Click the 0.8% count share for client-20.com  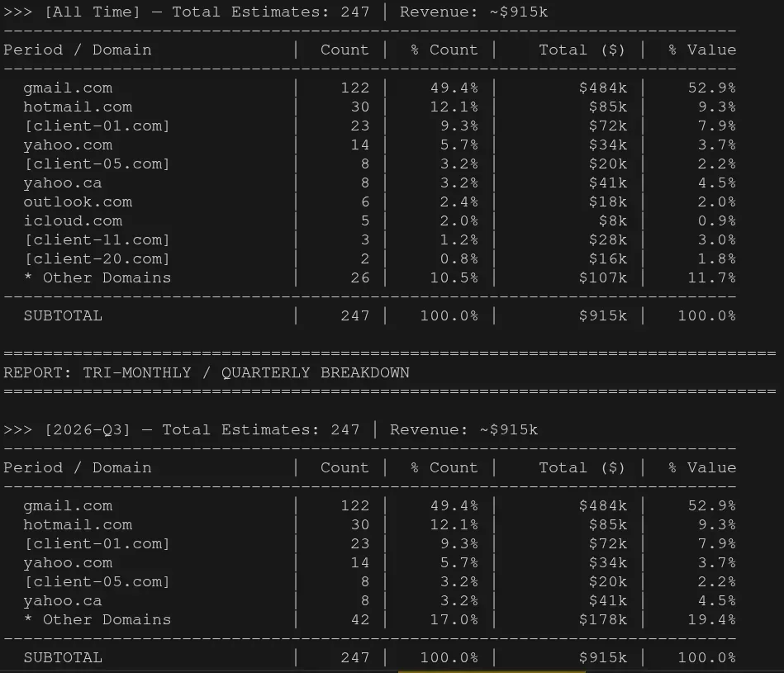pos(459,258)
